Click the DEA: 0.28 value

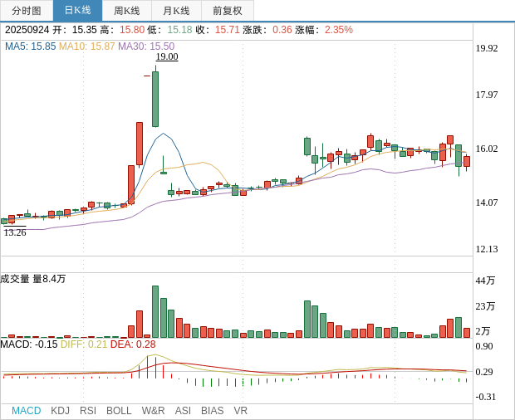(133, 344)
